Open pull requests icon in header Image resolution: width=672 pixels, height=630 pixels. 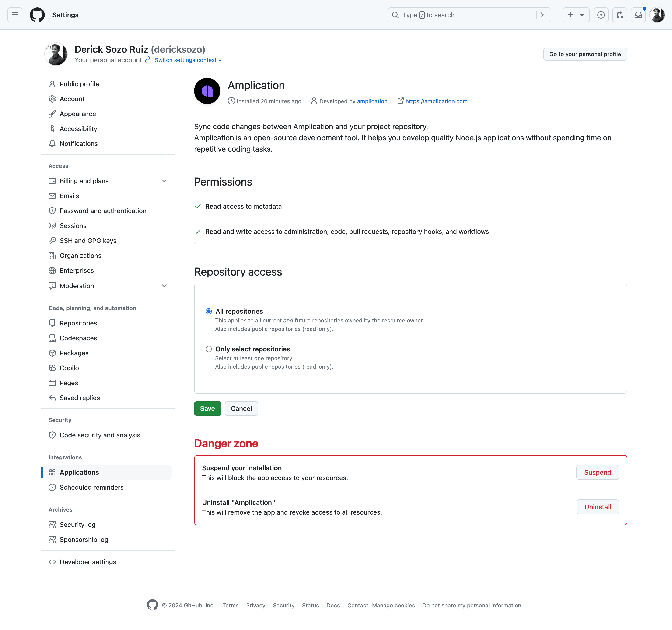click(x=619, y=15)
